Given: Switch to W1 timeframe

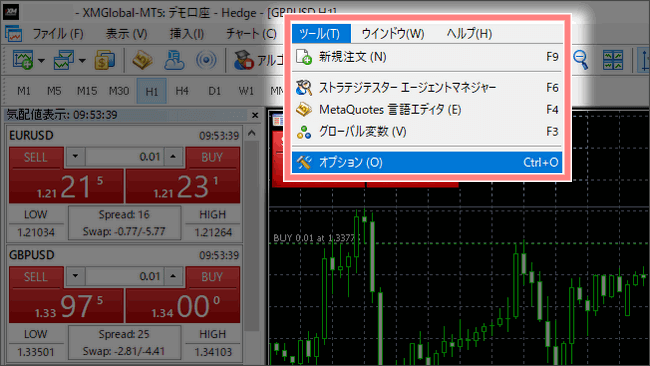Looking at the screenshot, I should 246,91.
